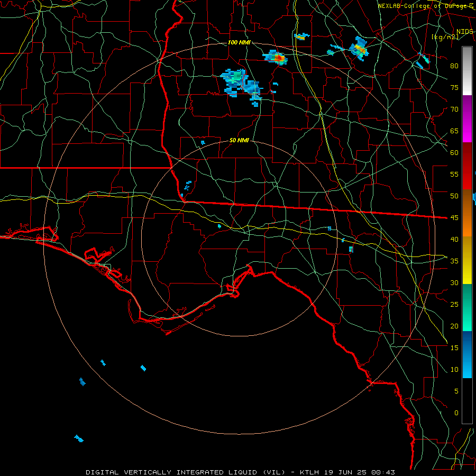Screen dimensions: 476x476
Task: Click the 55 value on the scale
Action: [x=454, y=174]
